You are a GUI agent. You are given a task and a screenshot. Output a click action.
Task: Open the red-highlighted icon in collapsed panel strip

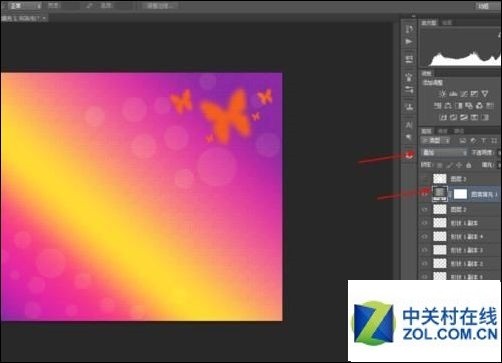[409, 154]
